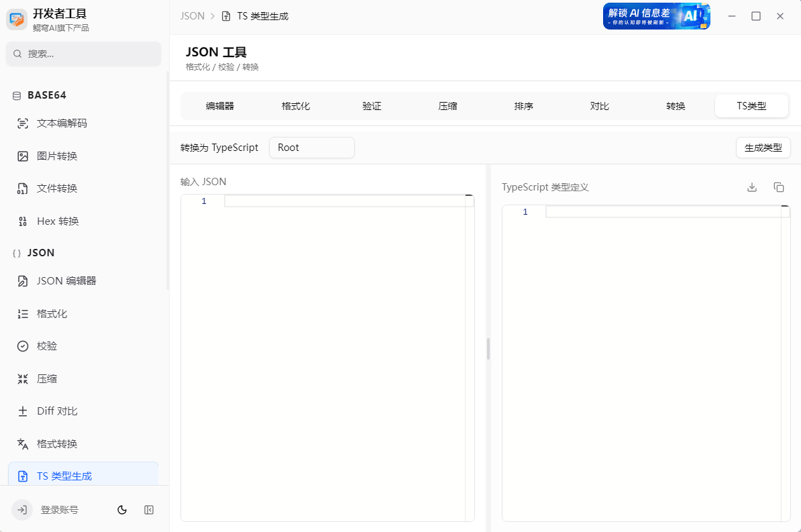
Task: Open the 图片转换 Base64 tool
Action: [x=57, y=156]
